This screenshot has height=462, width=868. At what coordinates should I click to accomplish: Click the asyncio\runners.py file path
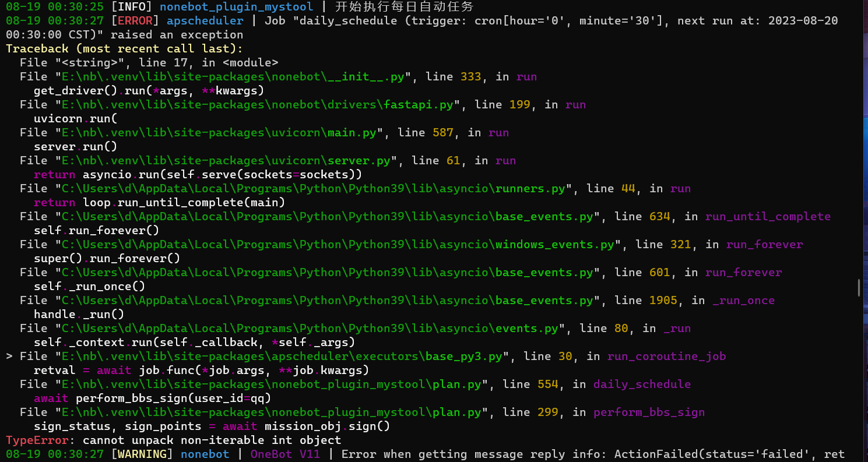314,189
